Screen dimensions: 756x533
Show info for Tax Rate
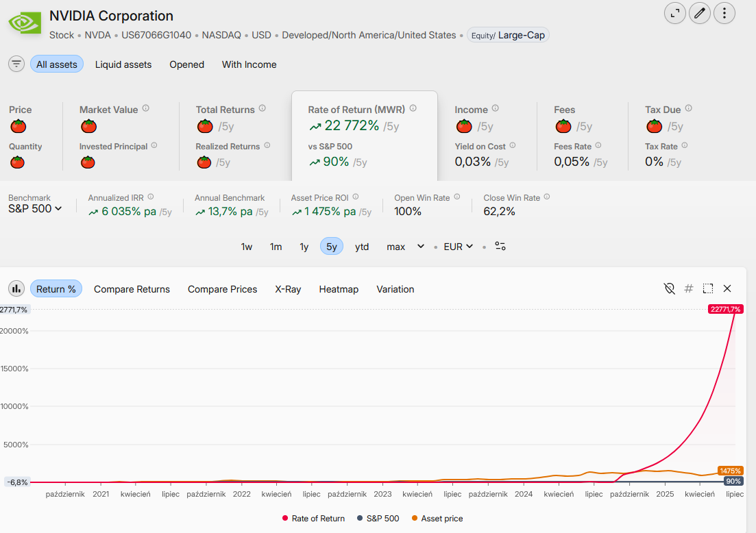click(685, 145)
